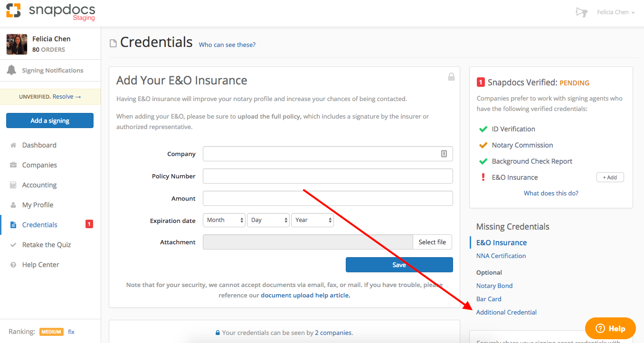Open the floating Help chat bubble
644x343 pixels.
(x=610, y=328)
